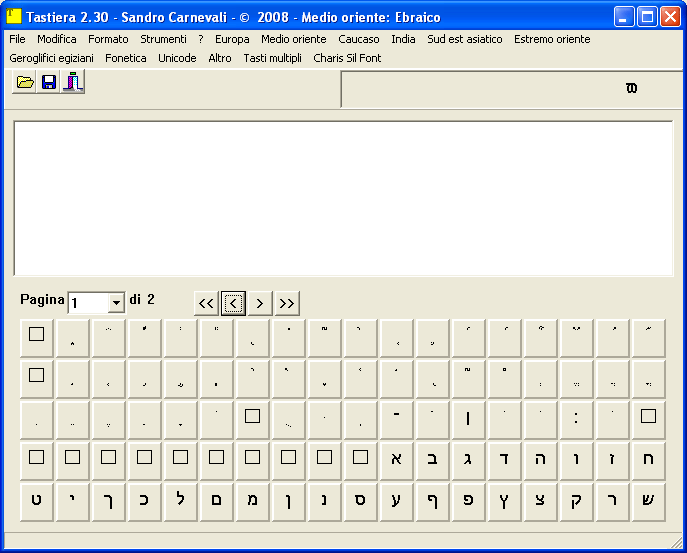Open the Modifica menu
Viewport: 687px width, 553px height.
pyautogui.click(x=57, y=39)
